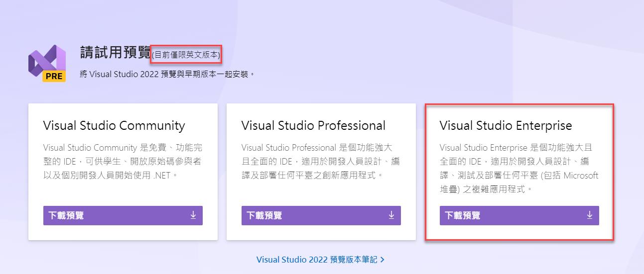Click the 將 Visual Studio 2022 預覽 subtitle
Image resolution: width=644 pixels, height=274 pixels.
167,75
